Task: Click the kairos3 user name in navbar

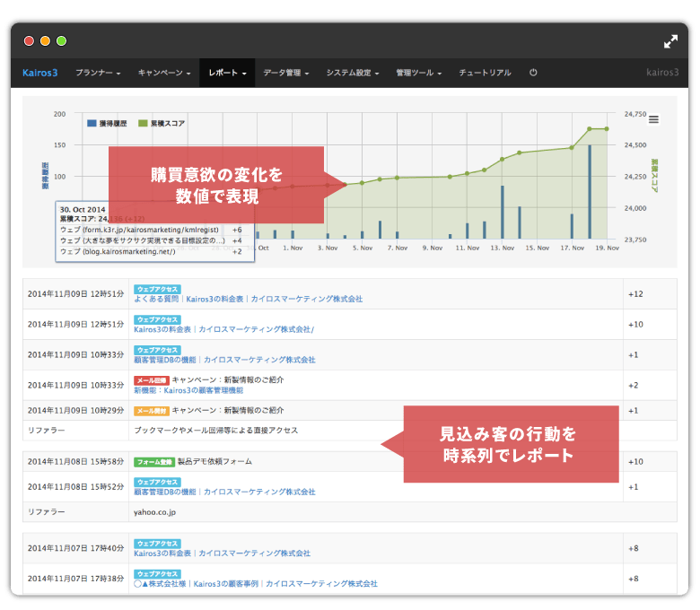Action: click(x=662, y=73)
